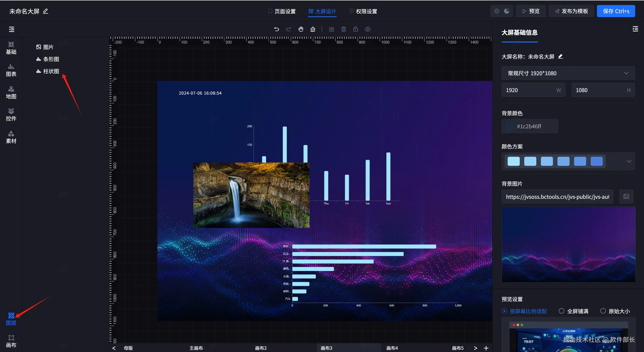Toggle the eye visibility icon in toolbar

pyautogui.click(x=368, y=29)
